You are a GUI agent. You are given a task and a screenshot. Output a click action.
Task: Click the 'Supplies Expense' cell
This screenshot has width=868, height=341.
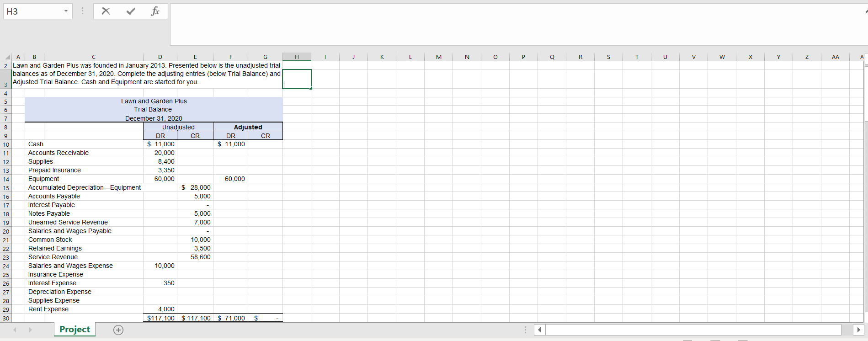[54, 300]
